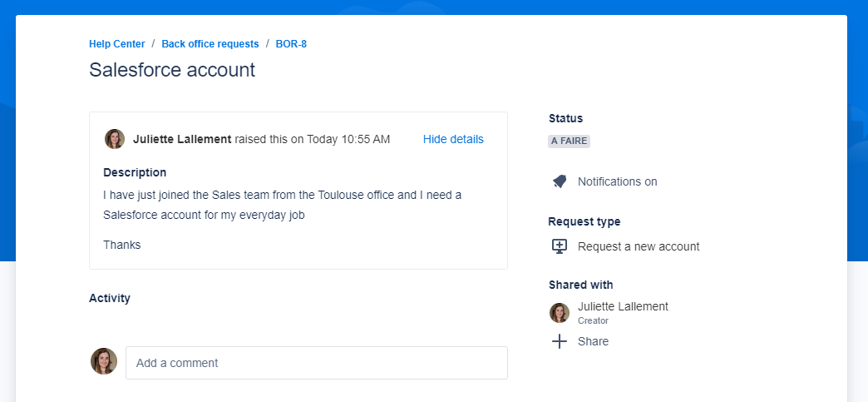Screen dimensions: 868x402
Task: Click the Salesforce account title
Action: click(x=172, y=70)
